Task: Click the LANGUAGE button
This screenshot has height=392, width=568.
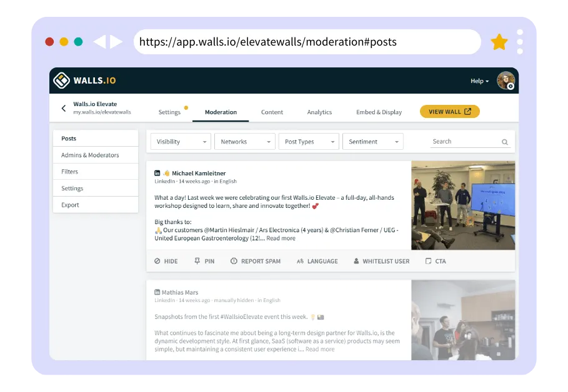Action: coord(317,261)
